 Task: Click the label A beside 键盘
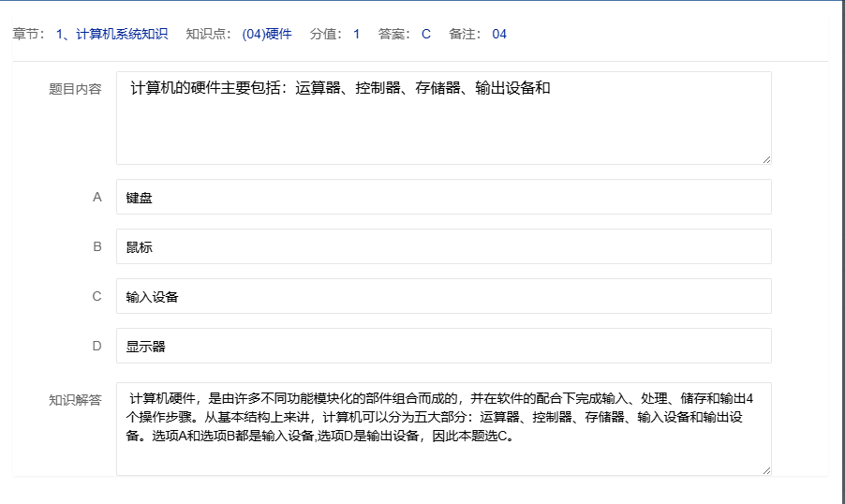[x=96, y=198]
